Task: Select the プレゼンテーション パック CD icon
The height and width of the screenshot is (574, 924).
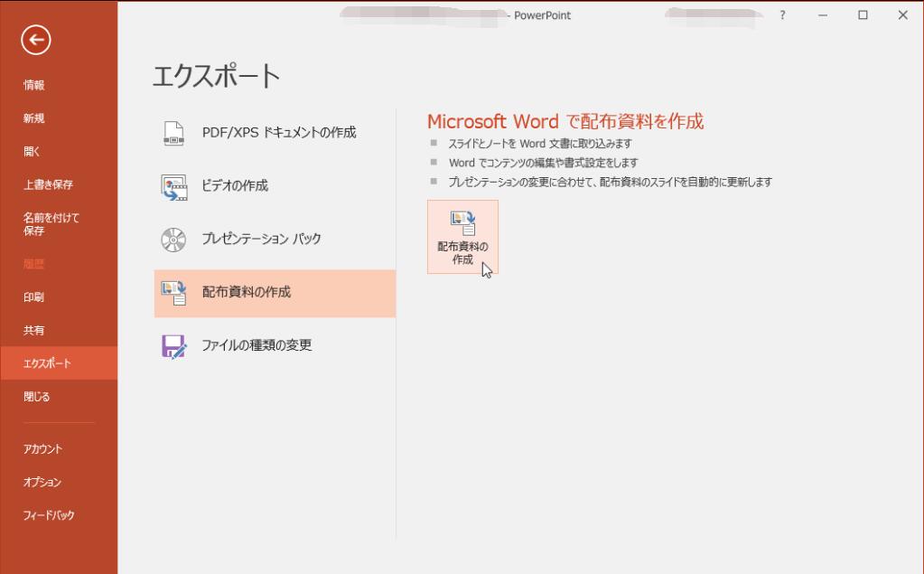Action: [x=173, y=240]
